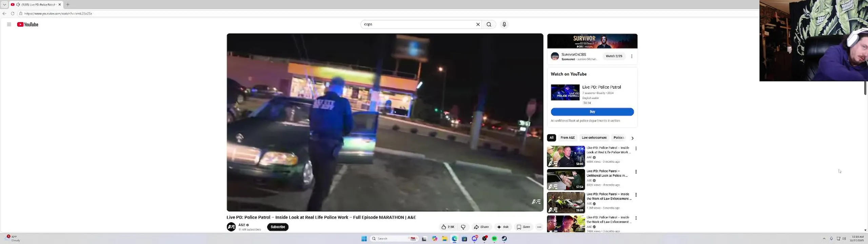Image resolution: width=868 pixels, height=244 pixels.
Task: Click the streamer webcam overlay
Action: click(x=813, y=40)
